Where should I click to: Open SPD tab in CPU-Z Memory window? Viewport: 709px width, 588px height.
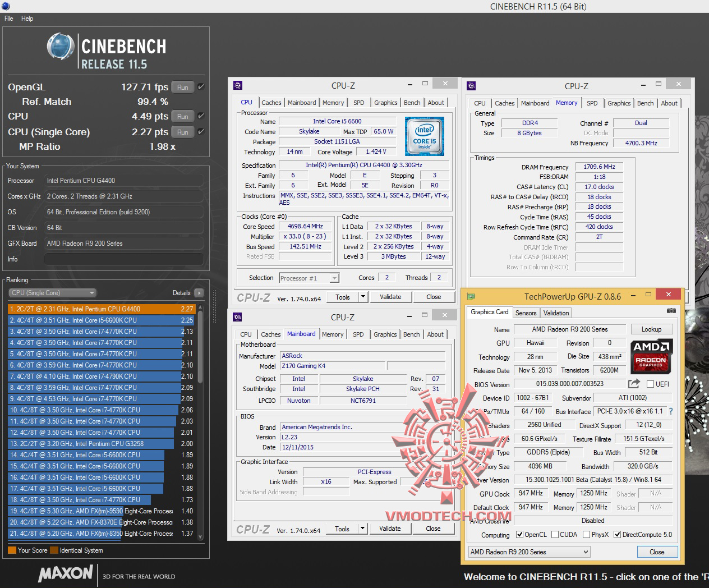(592, 103)
